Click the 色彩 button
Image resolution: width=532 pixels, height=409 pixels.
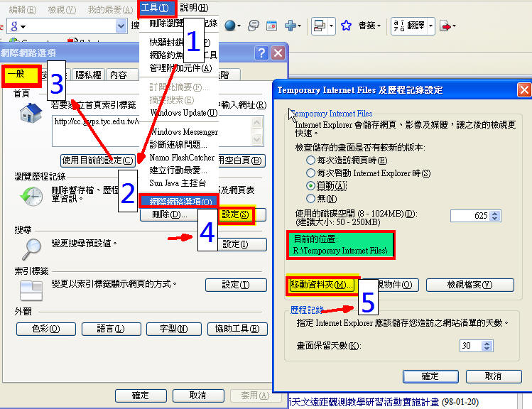45,329
